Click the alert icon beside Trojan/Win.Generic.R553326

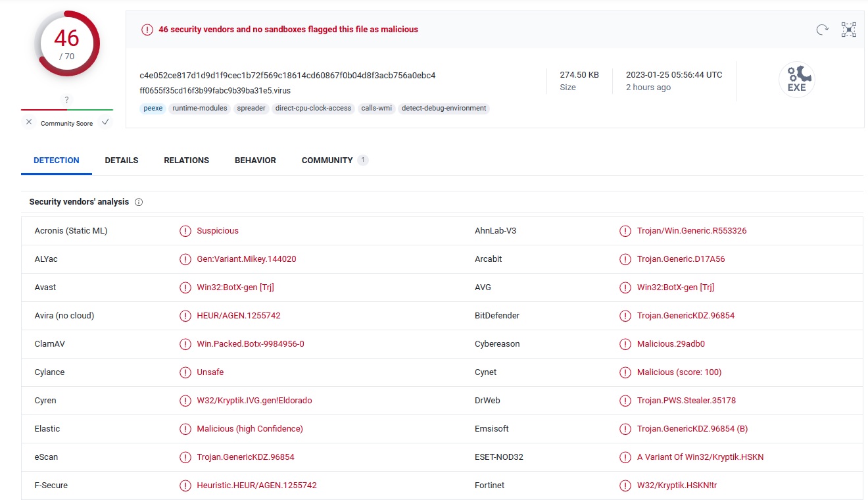625,231
